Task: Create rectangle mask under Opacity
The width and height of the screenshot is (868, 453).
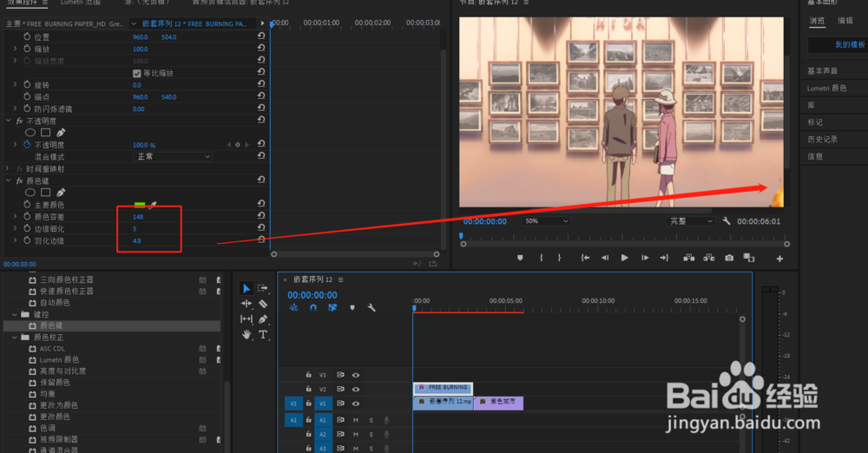Action: (x=45, y=133)
